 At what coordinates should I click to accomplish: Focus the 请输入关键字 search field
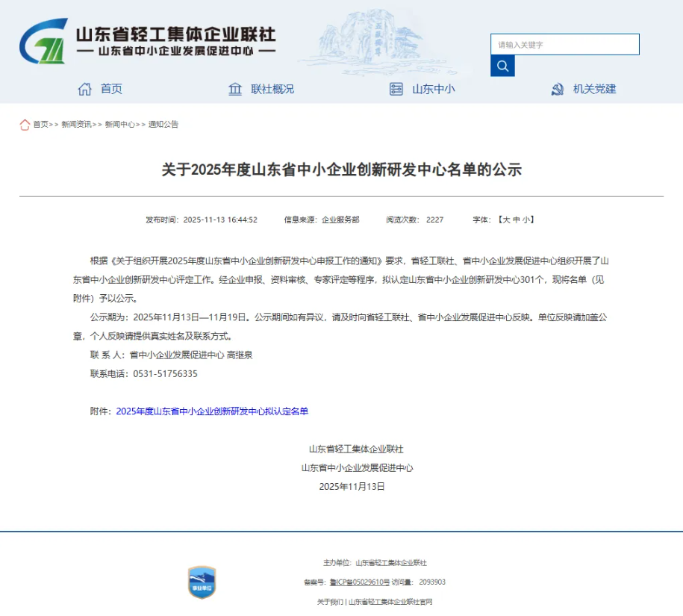(564, 45)
